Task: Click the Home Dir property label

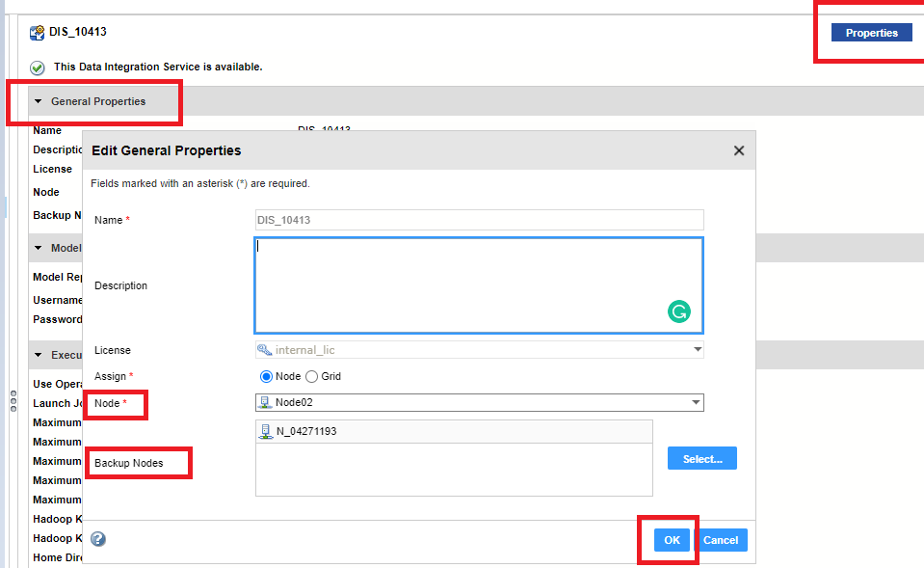Action: (x=58, y=558)
